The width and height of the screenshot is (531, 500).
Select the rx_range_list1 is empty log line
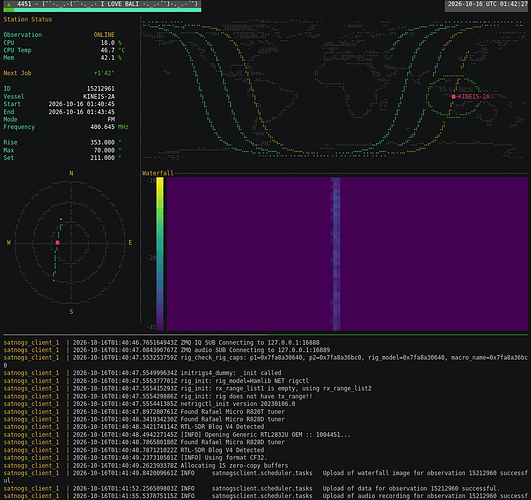(x=266, y=389)
